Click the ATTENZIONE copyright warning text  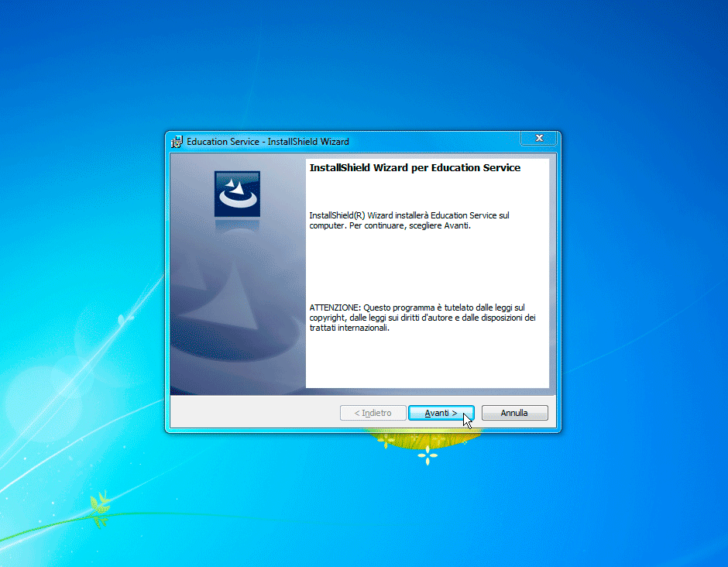(x=423, y=318)
